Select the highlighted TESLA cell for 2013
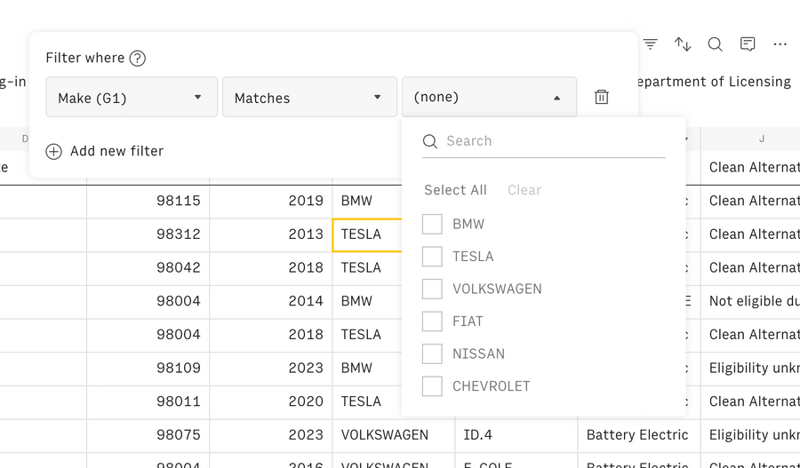Viewport: 800px width, 468px height. pos(367,235)
